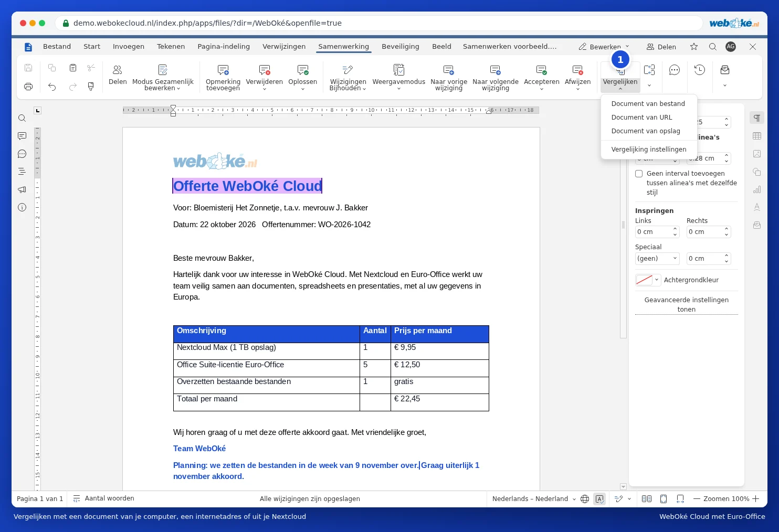The height and width of the screenshot is (532, 779).
Task: Open Nederlands – Nederland language dropdown
Action: click(x=534, y=499)
